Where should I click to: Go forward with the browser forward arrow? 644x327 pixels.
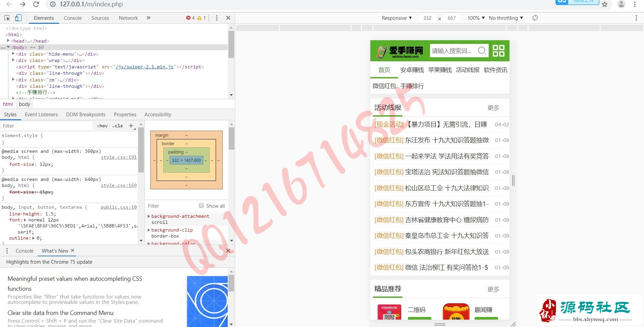click(x=22, y=4)
